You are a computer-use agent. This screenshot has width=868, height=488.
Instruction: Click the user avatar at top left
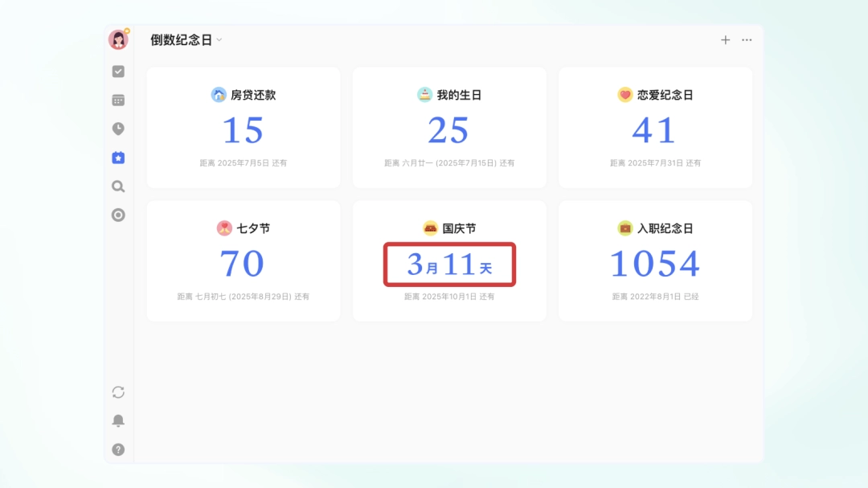point(118,39)
